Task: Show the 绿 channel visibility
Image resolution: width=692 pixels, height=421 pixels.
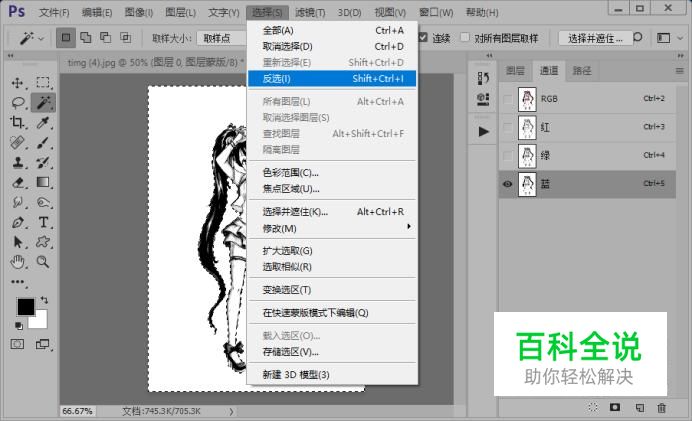Action: click(508, 155)
